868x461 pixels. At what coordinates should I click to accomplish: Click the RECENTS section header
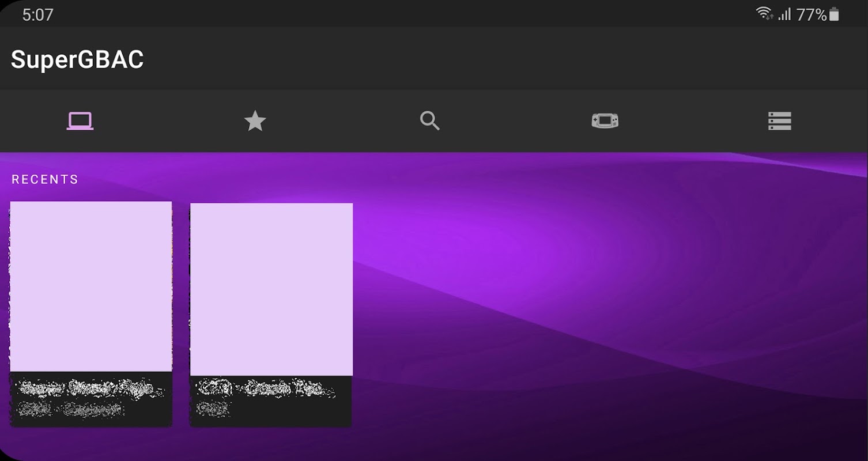[45, 179]
